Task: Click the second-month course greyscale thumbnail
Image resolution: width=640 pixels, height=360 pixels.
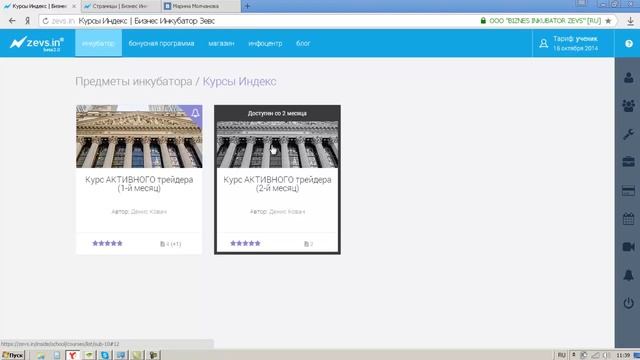Action: [x=277, y=144]
